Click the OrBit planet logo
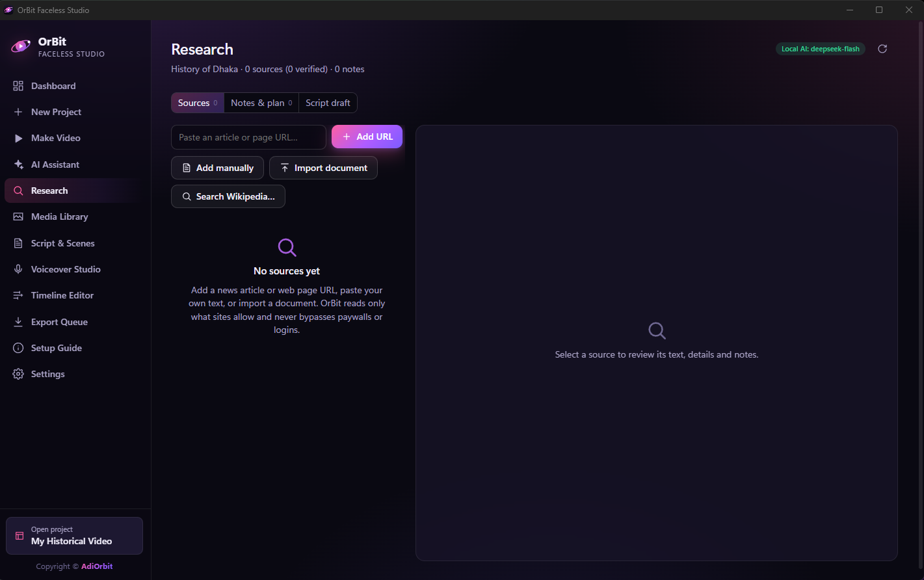Image resolution: width=924 pixels, height=580 pixels. tap(21, 46)
